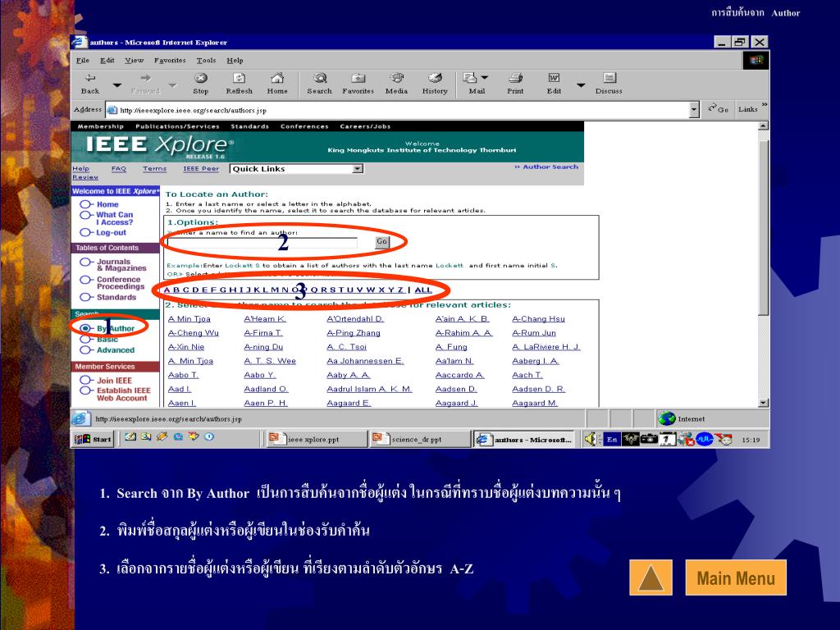Screen dimensions: 840x630
Task: Open the Windows Start button
Action: (94, 440)
